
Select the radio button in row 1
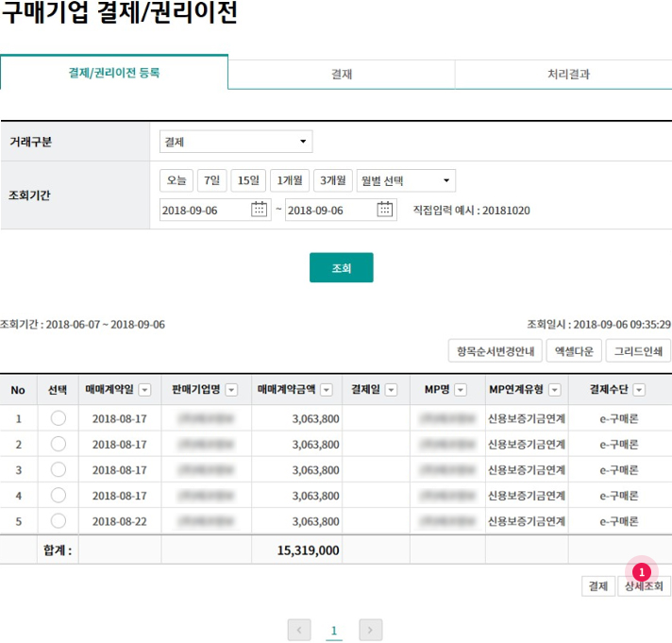pyautogui.click(x=59, y=418)
